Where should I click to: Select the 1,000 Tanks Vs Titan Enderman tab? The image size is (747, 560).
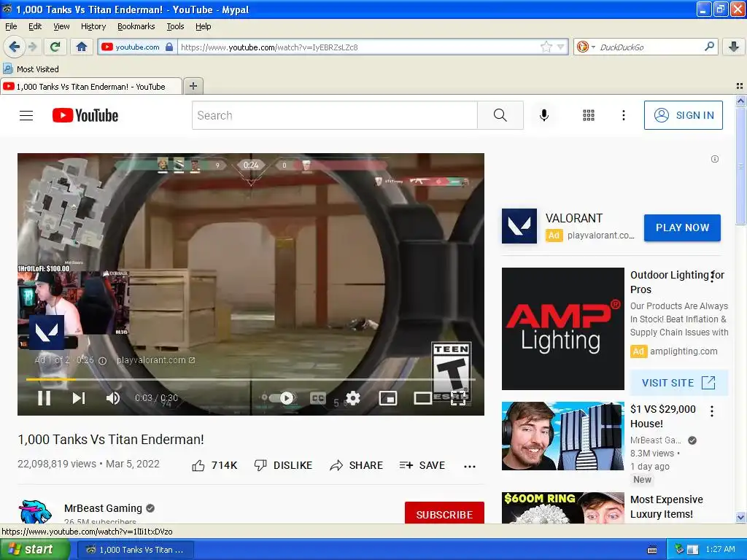[90, 87]
